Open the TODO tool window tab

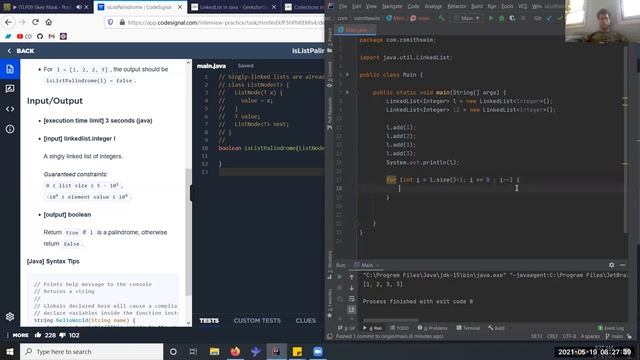tap(400, 328)
